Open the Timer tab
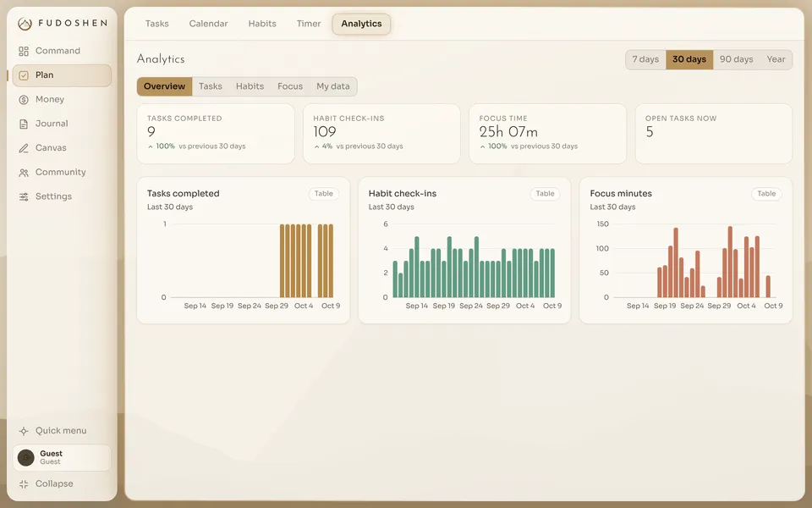Viewport: 812px width, 508px height. (x=309, y=24)
